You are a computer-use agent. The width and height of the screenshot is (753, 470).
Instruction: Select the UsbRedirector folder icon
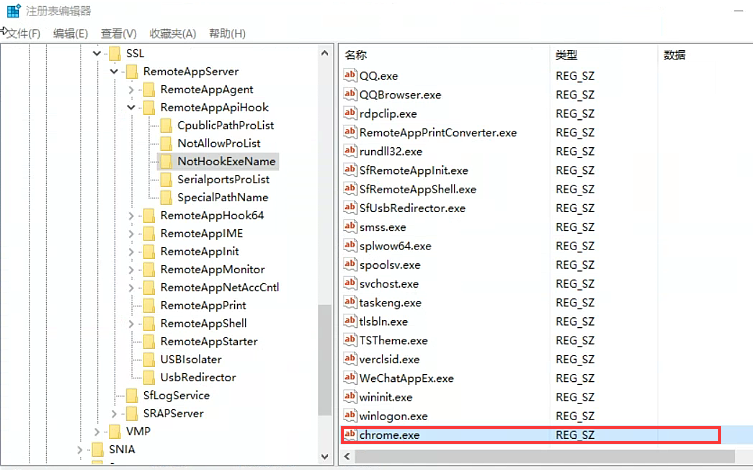tap(149, 377)
